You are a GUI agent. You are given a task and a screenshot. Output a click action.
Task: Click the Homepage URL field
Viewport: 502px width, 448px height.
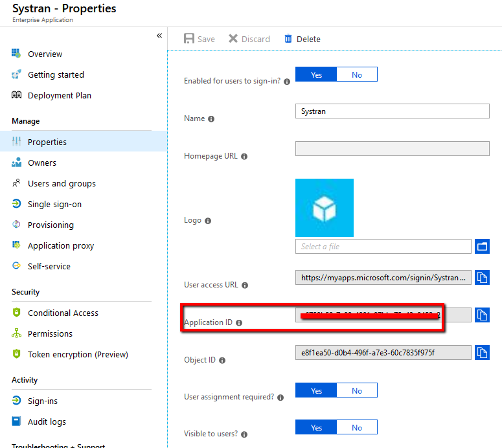392,148
